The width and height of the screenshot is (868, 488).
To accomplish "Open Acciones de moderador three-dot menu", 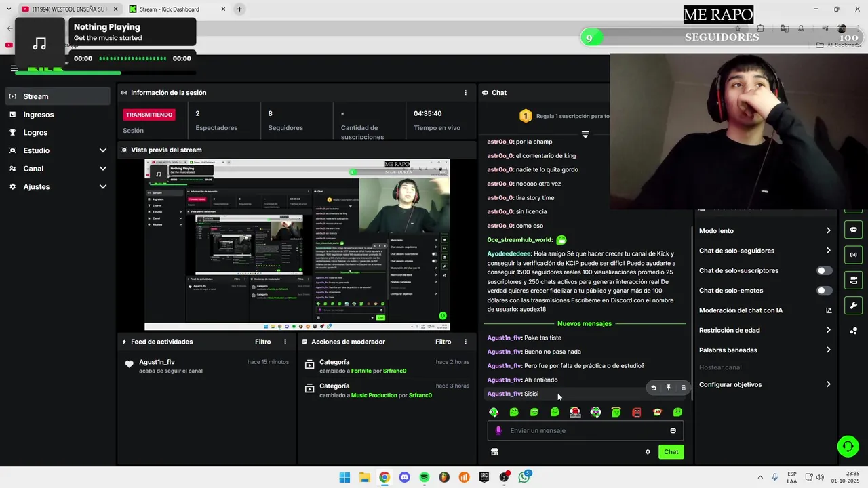I will coord(465,342).
